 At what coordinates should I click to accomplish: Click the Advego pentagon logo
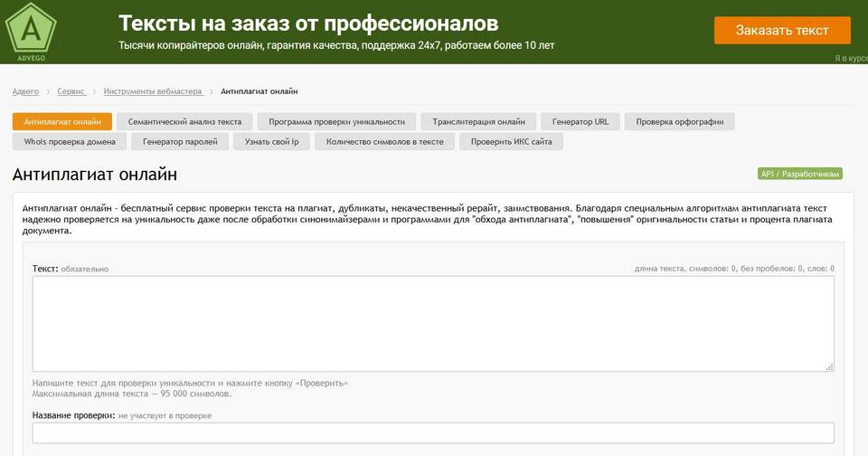(31, 32)
